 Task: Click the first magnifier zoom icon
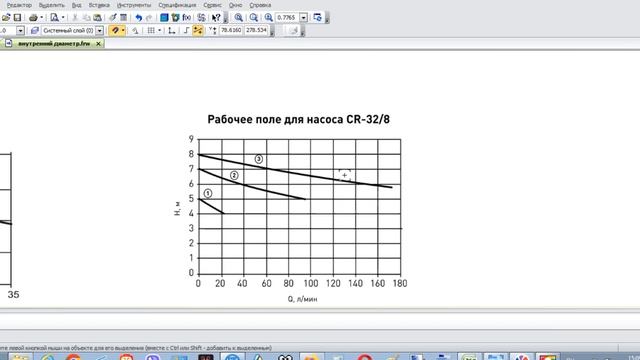tap(239, 18)
